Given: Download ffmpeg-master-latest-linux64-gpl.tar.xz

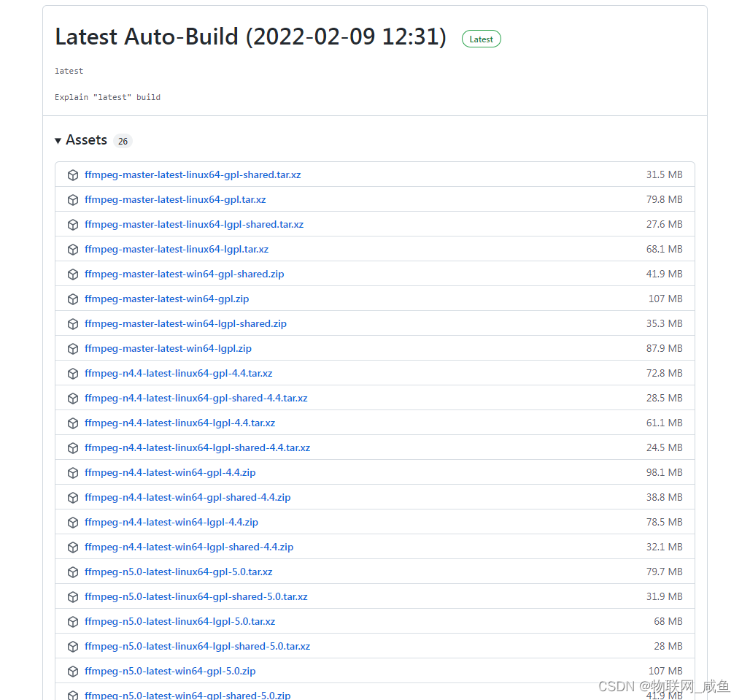Looking at the screenshot, I should [175, 199].
